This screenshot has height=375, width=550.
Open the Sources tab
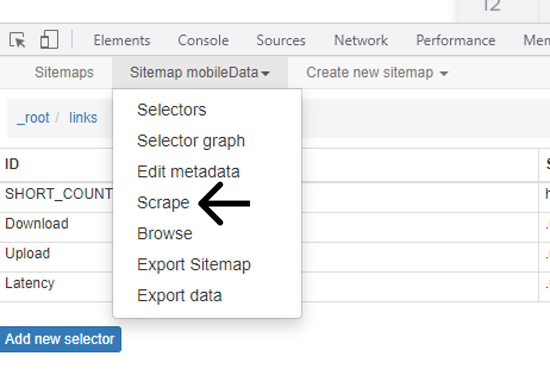point(281,40)
